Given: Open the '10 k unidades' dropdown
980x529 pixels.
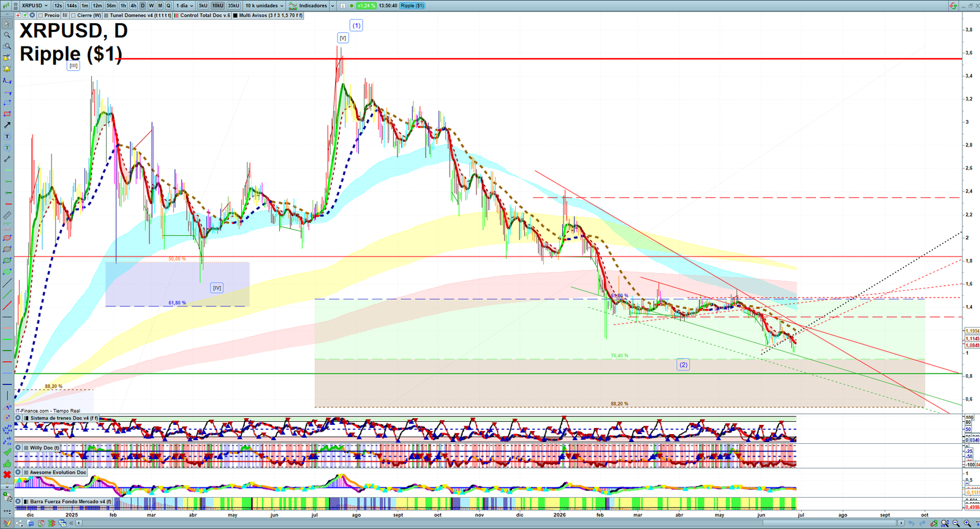Looking at the screenshot, I should (x=265, y=6).
